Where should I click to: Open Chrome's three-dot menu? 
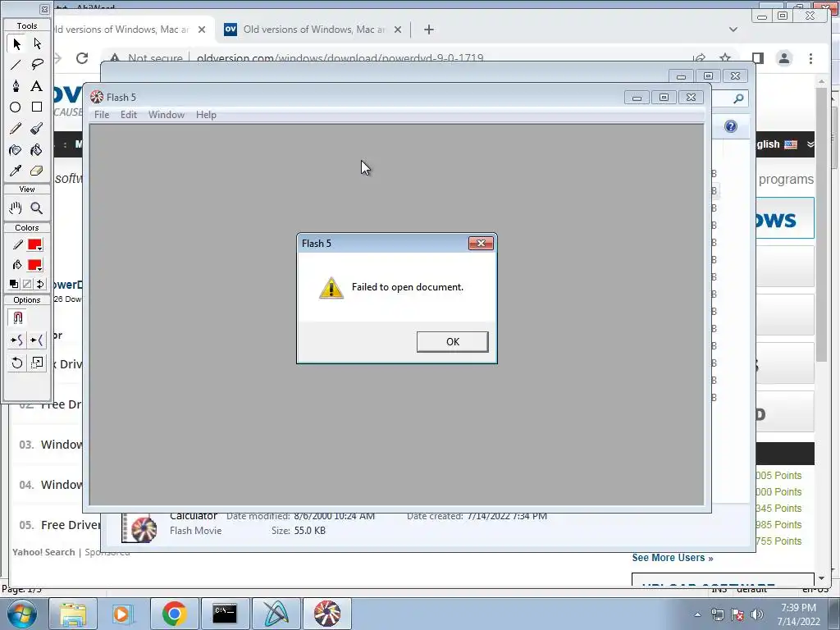pyautogui.click(x=810, y=58)
